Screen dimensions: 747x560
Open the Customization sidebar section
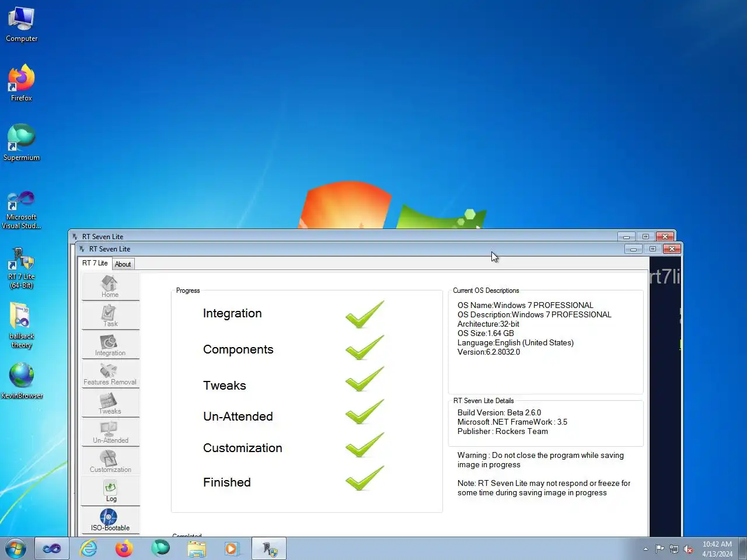pos(110,461)
